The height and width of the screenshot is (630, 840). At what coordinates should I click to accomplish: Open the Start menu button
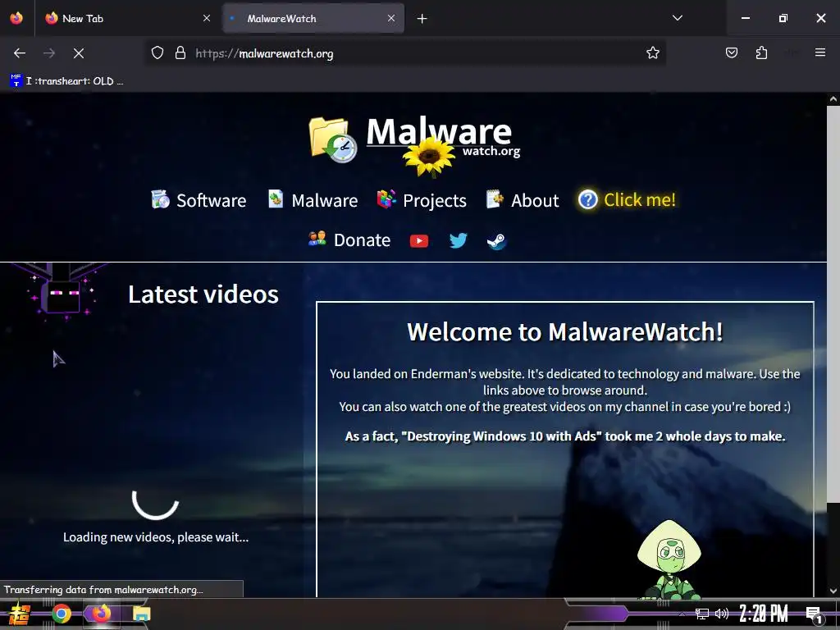pos(20,614)
